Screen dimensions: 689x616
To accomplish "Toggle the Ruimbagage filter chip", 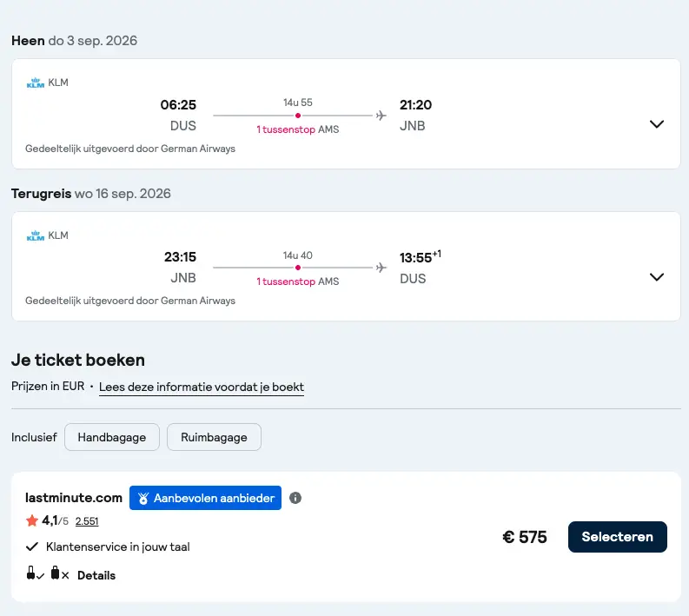I will [214, 437].
